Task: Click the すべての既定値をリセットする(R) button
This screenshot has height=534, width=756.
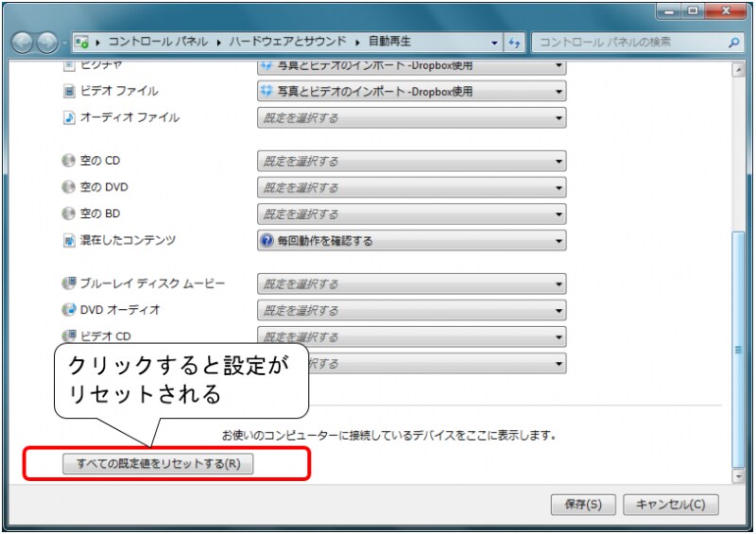Action: point(158,464)
